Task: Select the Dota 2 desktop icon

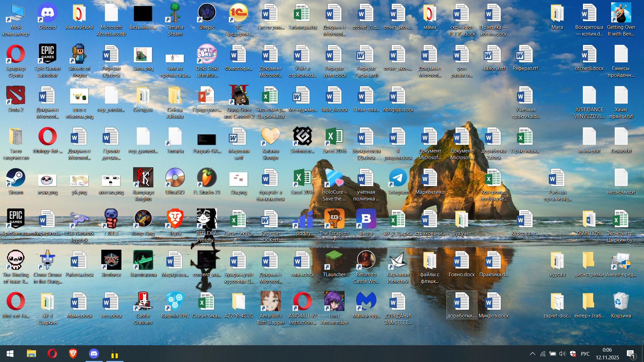Action: (x=15, y=99)
